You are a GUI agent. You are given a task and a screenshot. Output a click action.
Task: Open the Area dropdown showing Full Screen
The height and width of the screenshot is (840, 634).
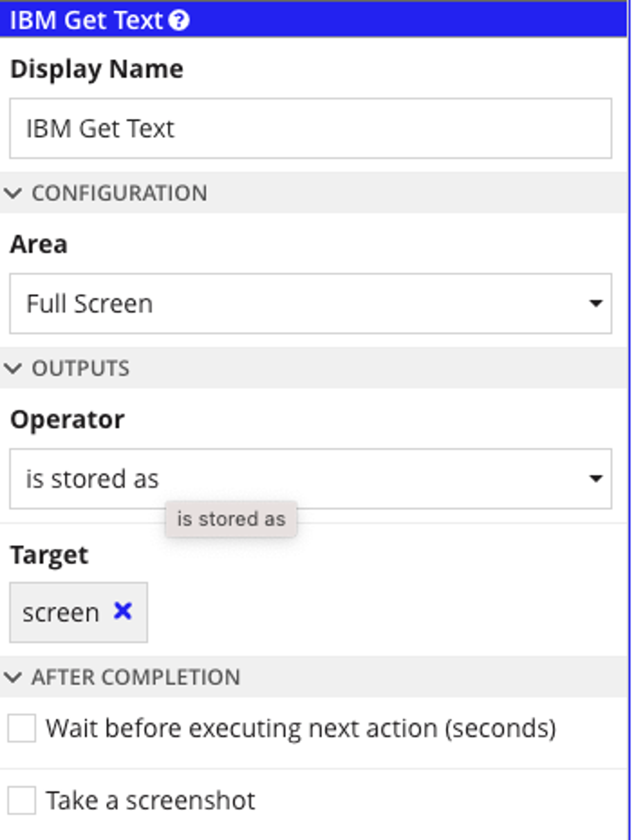tap(311, 303)
